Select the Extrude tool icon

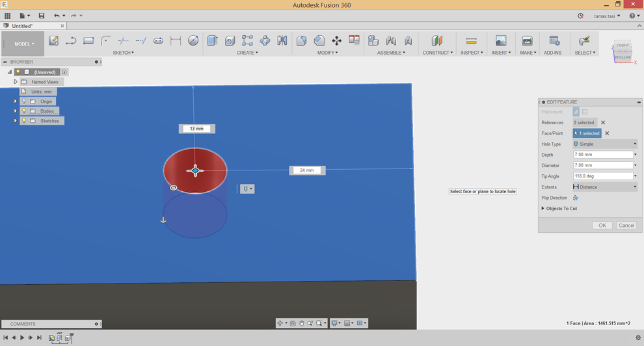(x=212, y=40)
